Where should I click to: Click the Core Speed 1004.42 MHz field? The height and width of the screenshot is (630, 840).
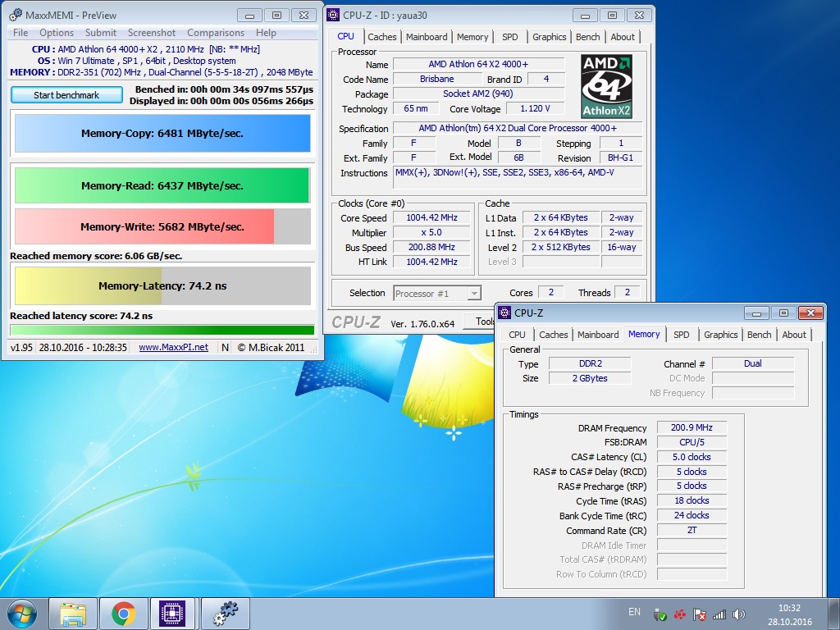click(x=431, y=217)
